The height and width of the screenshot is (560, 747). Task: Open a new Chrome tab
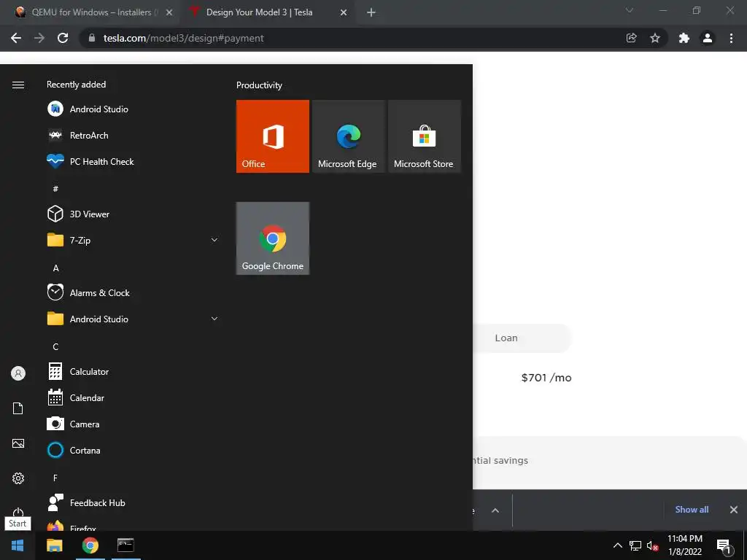[x=371, y=12]
